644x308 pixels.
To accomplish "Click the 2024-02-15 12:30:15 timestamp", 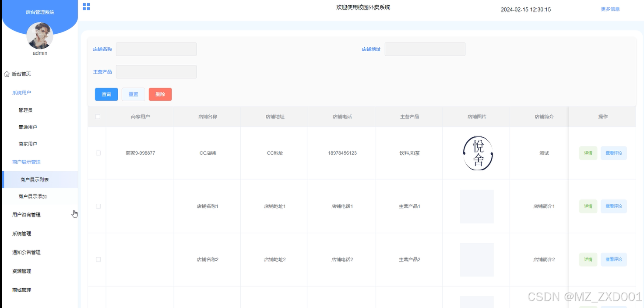I will pyautogui.click(x=526, y=10).
